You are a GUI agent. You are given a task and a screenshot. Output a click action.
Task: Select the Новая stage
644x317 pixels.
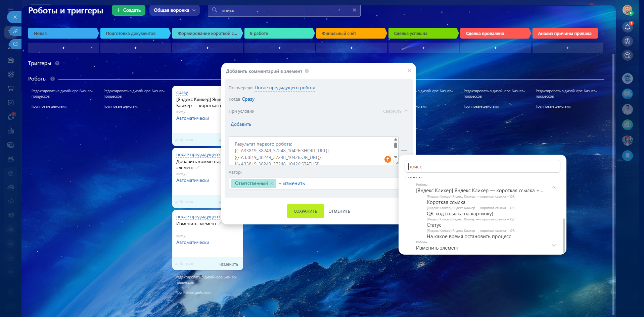coord(63,33)
